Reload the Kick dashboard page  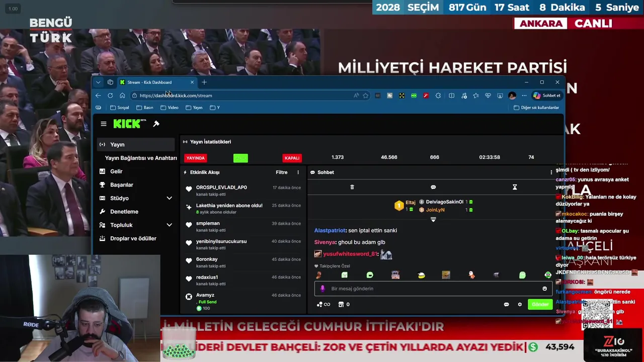[x=110, y=96]
